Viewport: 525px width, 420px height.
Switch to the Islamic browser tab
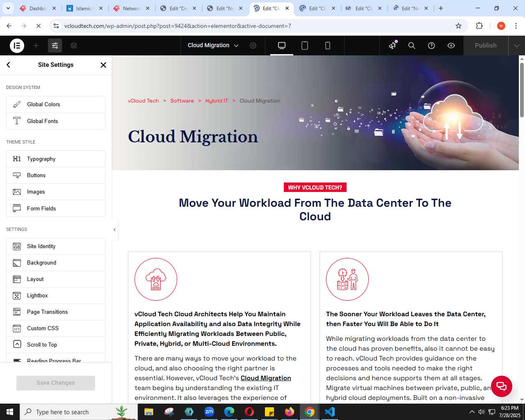[85, 8]
